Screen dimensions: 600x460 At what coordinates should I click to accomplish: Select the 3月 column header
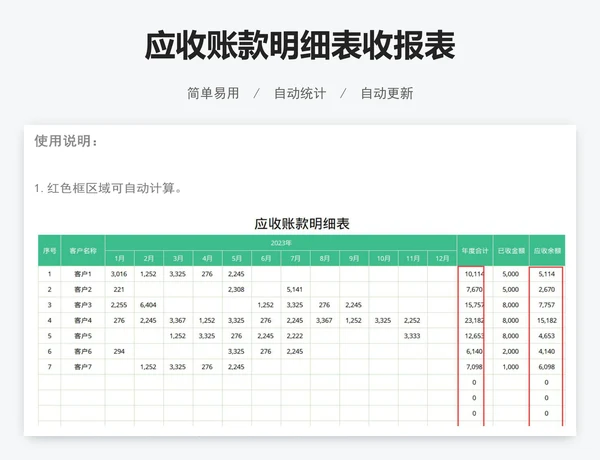pos(178,259)
